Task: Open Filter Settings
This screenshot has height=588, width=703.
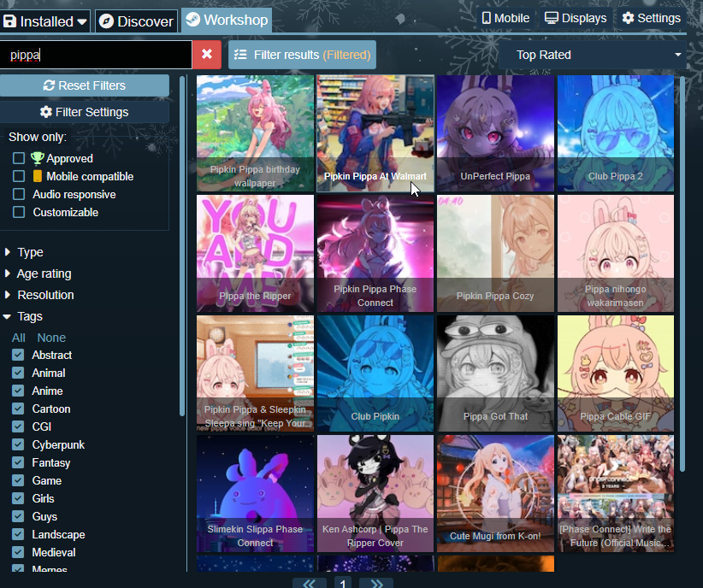Action: (x=85, y=112)
